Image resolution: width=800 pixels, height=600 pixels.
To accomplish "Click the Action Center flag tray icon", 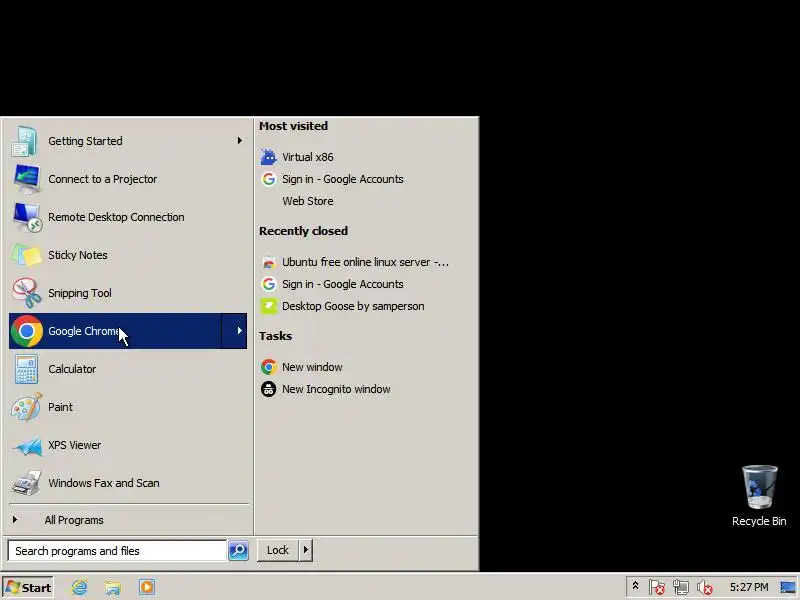I will (657, 587).
